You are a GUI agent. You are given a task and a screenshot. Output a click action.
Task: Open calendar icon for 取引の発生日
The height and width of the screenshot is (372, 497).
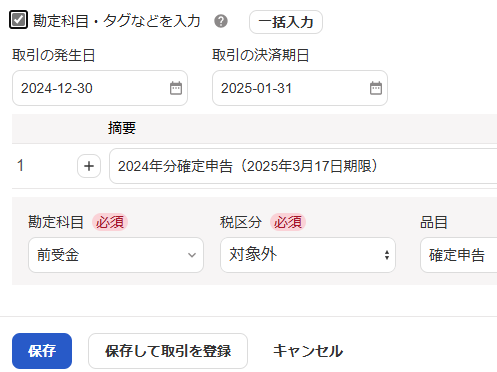point(176,88)
